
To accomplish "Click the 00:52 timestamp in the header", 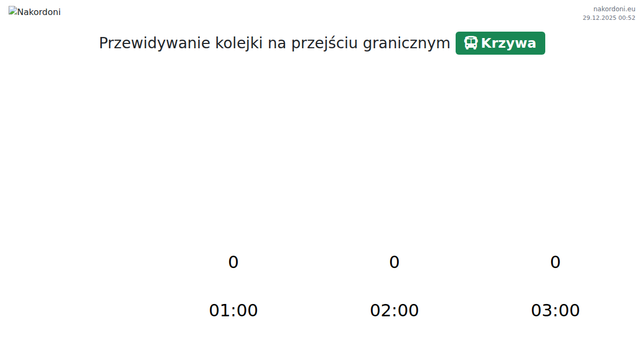I will pos(627,18).
